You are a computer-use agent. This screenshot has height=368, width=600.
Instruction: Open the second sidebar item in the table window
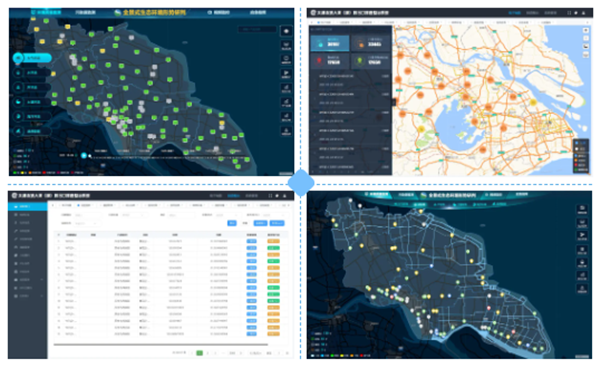click(28, 215)
